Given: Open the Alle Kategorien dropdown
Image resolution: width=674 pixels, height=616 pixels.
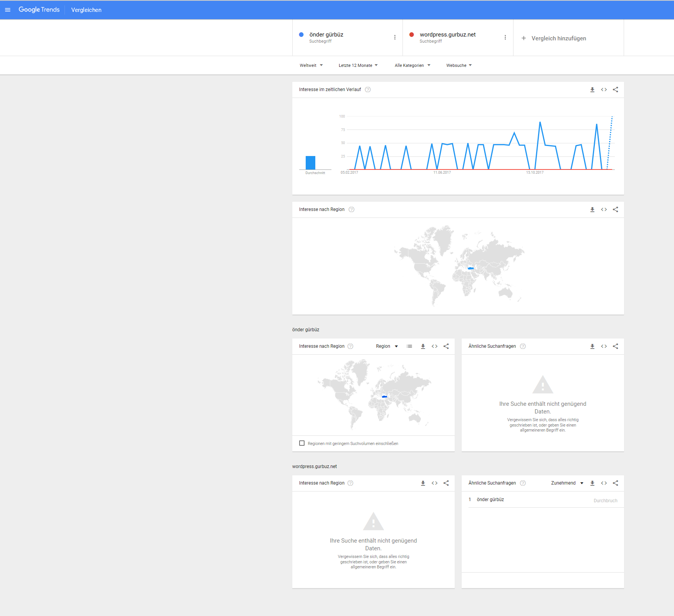Looking at the screenshot, I should pos(412,65).
